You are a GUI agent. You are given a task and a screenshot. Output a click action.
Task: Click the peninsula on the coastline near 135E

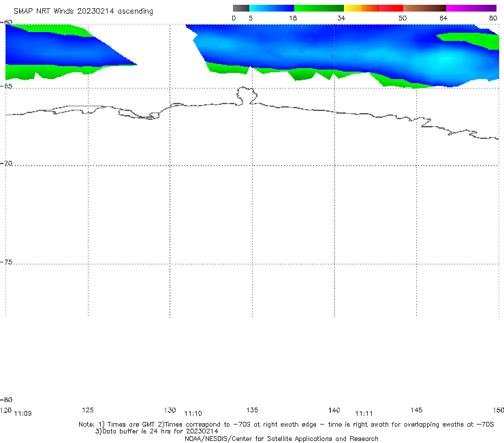[247, 95]
